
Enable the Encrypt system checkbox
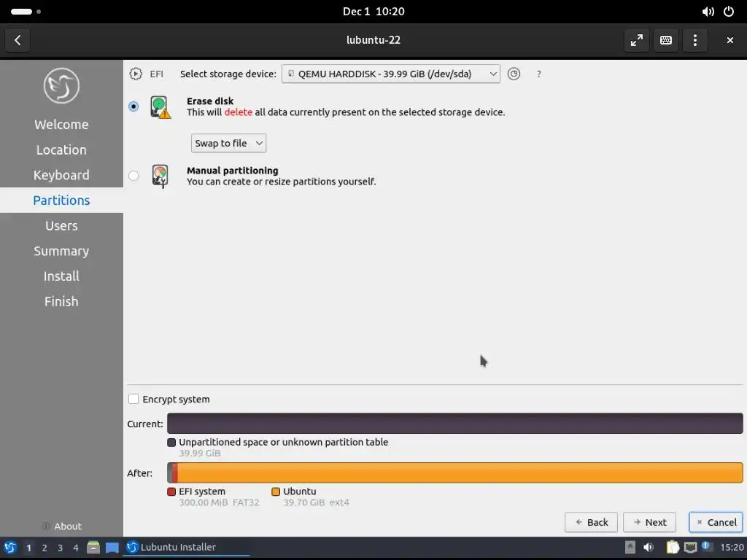click(x=133, y=399)
